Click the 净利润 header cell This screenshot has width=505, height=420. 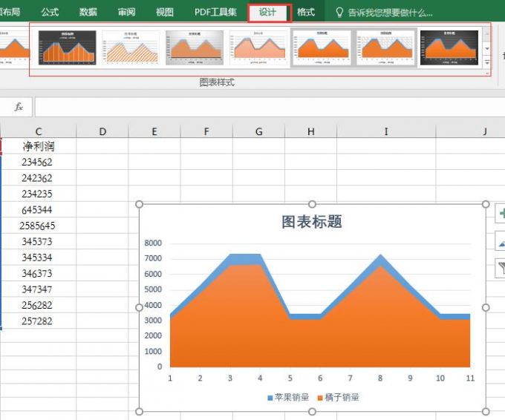click(x=39, y=146)
